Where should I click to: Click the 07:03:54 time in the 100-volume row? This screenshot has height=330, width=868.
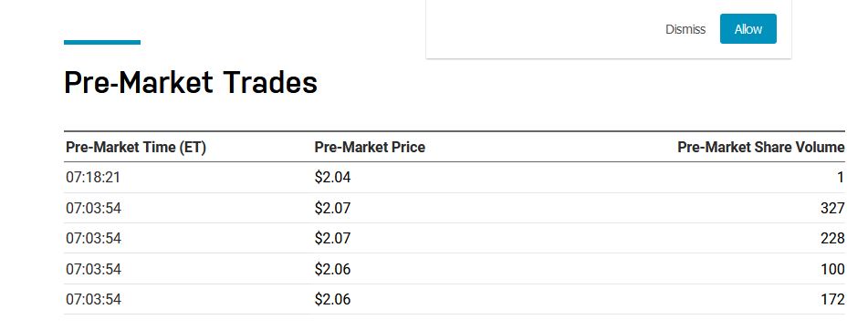(93, 269)
